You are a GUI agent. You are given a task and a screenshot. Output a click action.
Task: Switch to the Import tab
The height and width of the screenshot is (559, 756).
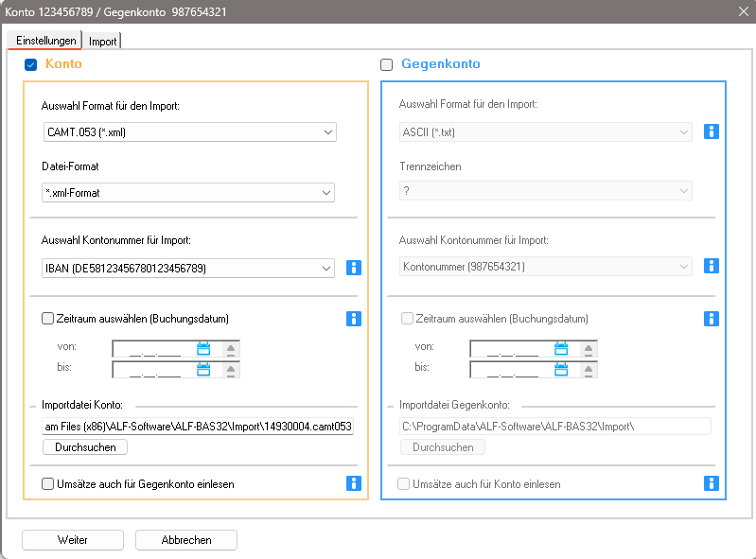point(102,42)
